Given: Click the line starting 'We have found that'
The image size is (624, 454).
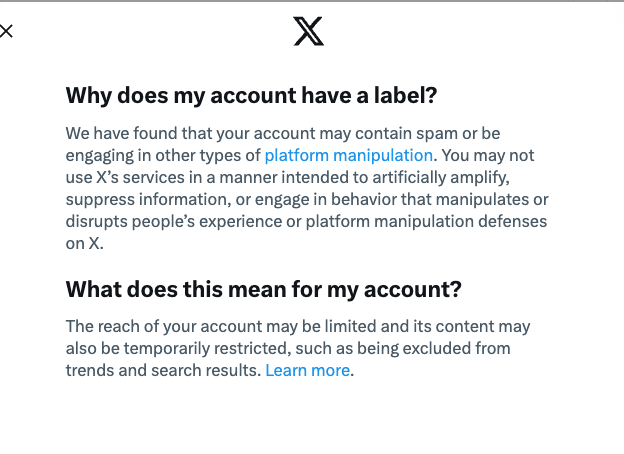Looking at the screenshot, I should pos(283,133).
